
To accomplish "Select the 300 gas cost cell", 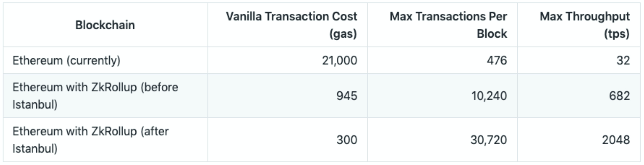I will click(347, 140).
